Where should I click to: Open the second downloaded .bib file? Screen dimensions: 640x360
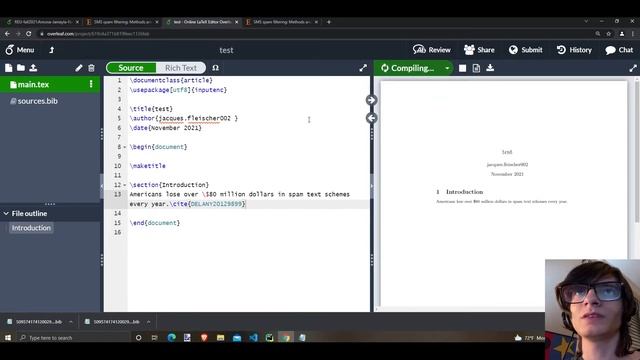112,322
